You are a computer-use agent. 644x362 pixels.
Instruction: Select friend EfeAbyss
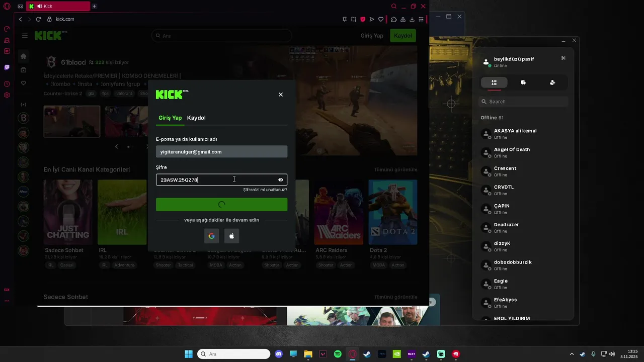click(523, 303)
